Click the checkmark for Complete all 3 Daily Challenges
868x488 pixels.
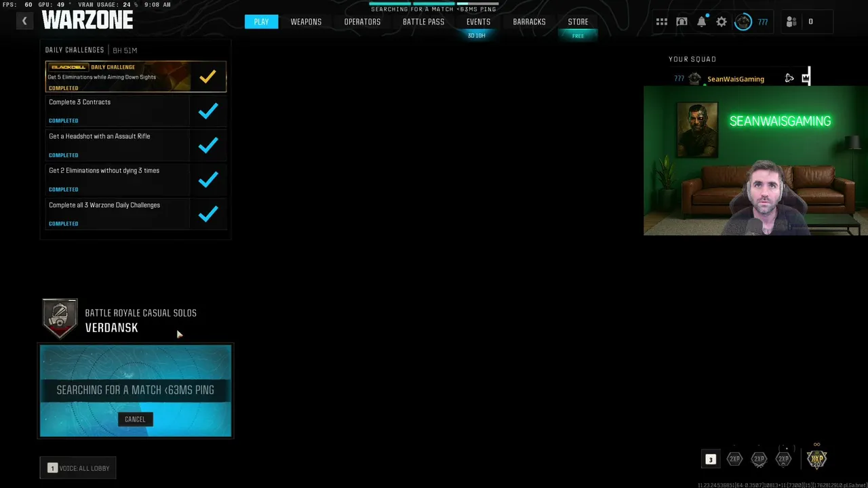tap(208, 213)
